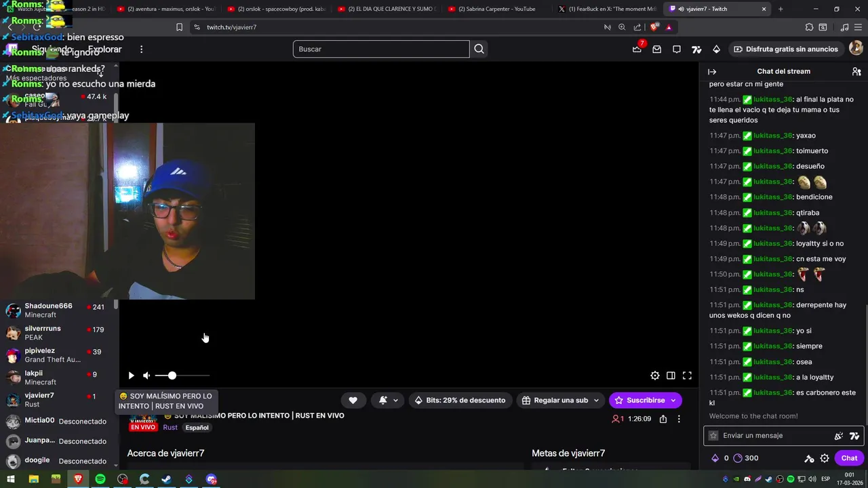
Task: Open the Windows Start menu
Action: (x=11, y=479)
